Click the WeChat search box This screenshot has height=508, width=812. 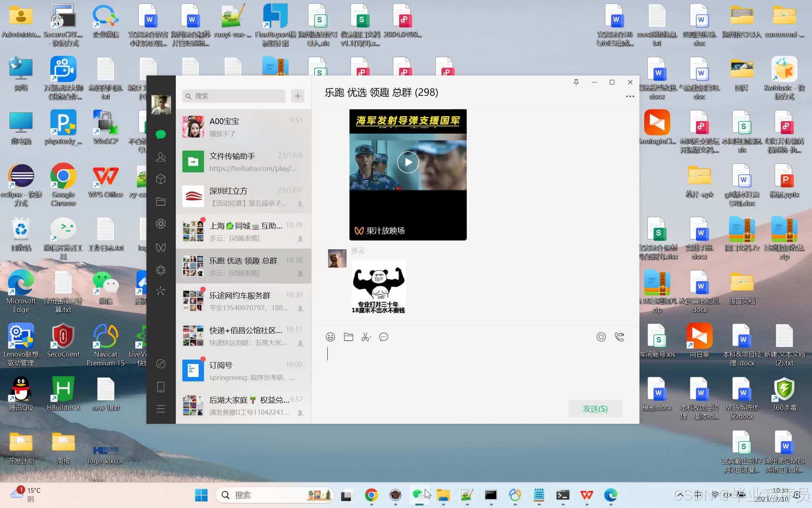[x=234, y=96]
